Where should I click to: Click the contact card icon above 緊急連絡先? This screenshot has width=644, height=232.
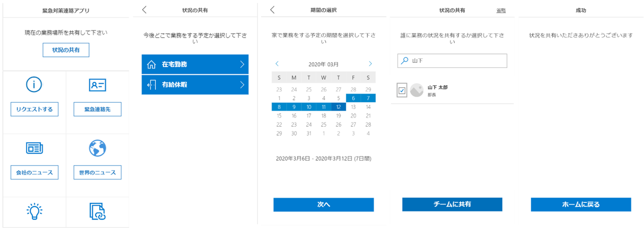[97, 85]
